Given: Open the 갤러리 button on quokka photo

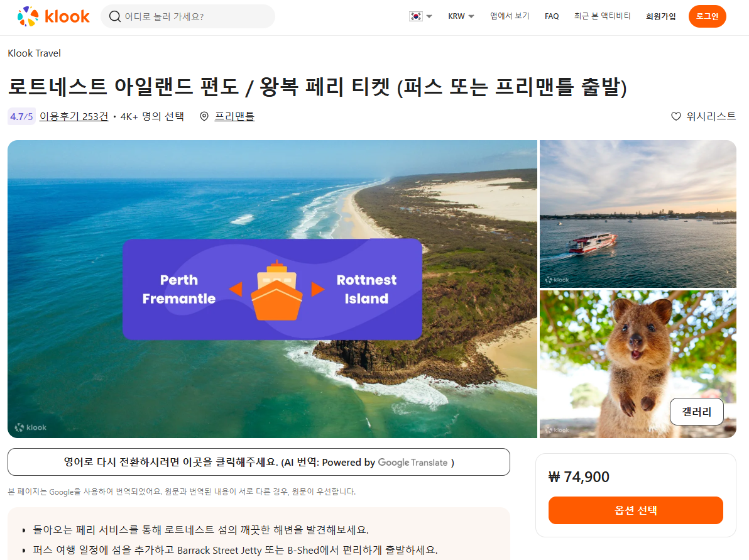Looking at the screenshot, I should pyautogui.click(x=696, y=412).
